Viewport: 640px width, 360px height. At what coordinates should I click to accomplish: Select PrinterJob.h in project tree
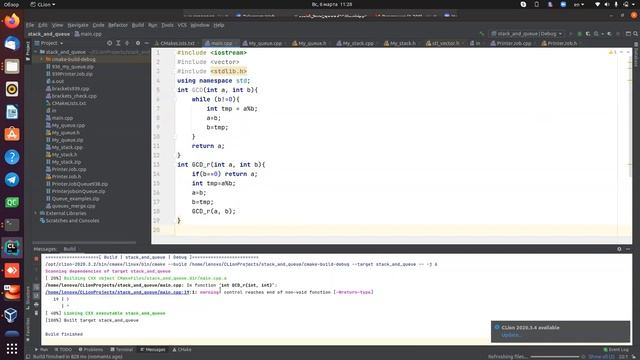(x=66, y=176)
